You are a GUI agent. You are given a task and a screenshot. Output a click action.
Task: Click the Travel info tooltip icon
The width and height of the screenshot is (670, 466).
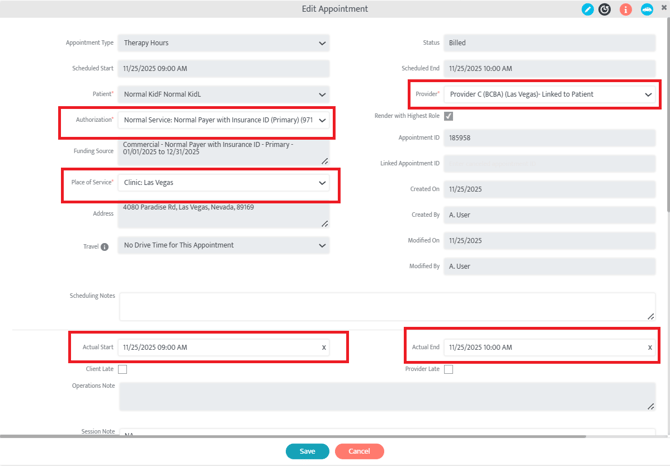tap(104, 246)
